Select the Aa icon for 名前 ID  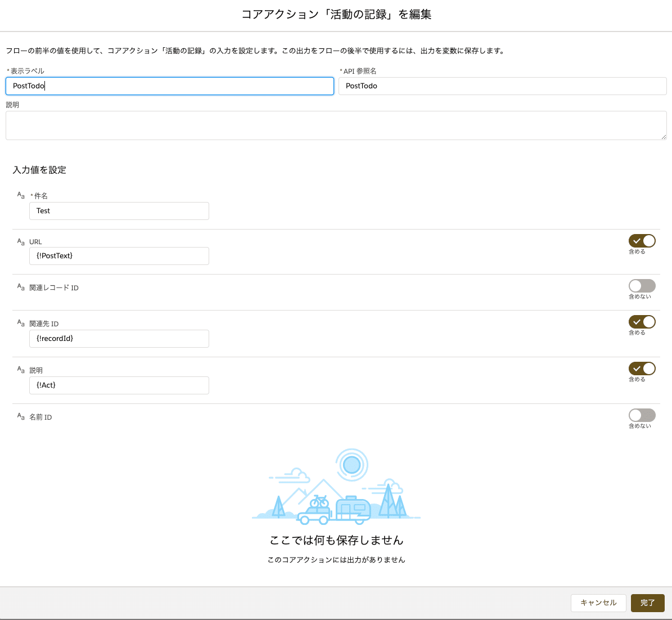20,416
